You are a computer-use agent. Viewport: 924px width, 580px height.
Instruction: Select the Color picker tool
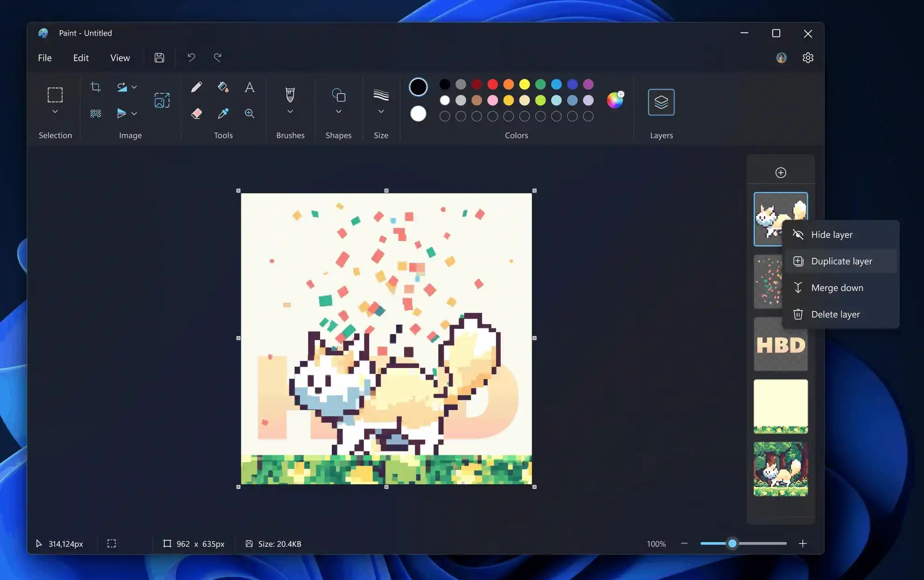tap(223, 113)
